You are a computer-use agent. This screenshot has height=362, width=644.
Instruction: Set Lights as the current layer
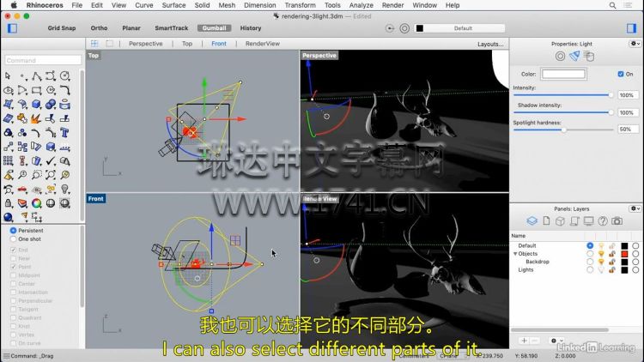pos(590,269)
